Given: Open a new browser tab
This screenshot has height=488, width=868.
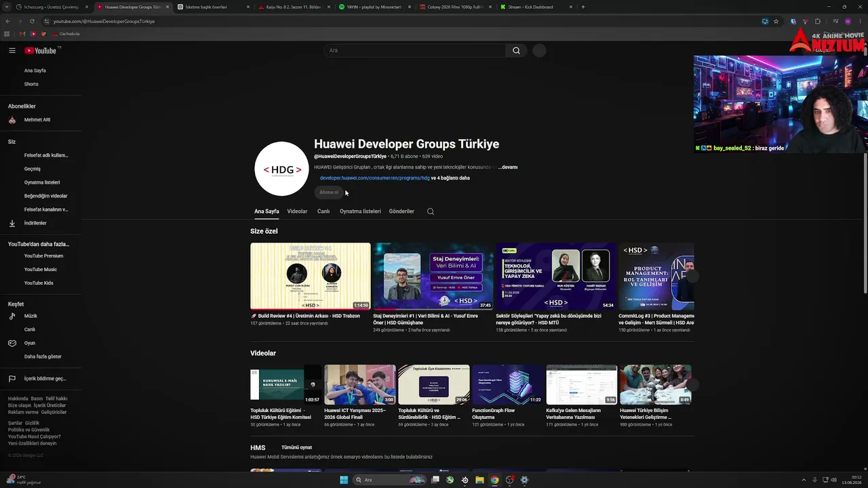Looking at the screenshot, I should (x=583, y=7).
